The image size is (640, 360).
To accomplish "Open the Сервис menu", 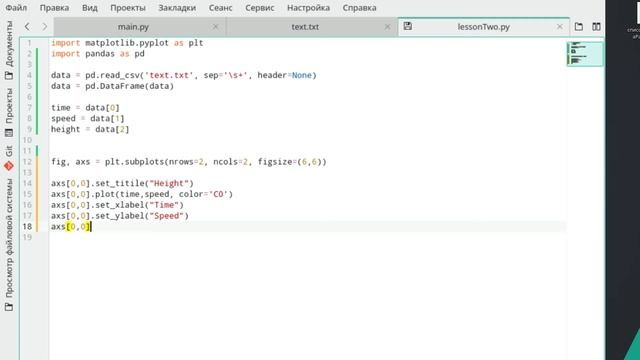I will click(260, 8).
